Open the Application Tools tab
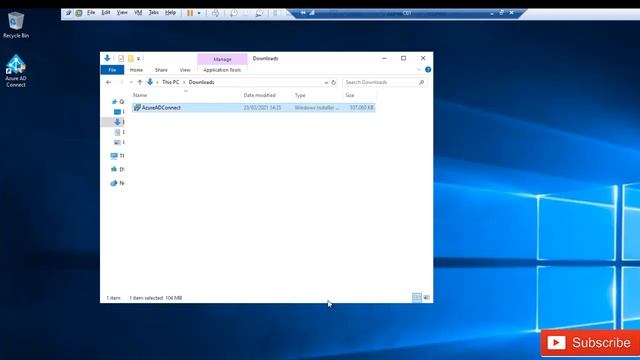The height and width of the screenshot is (360, 640). tap(222, 70)
